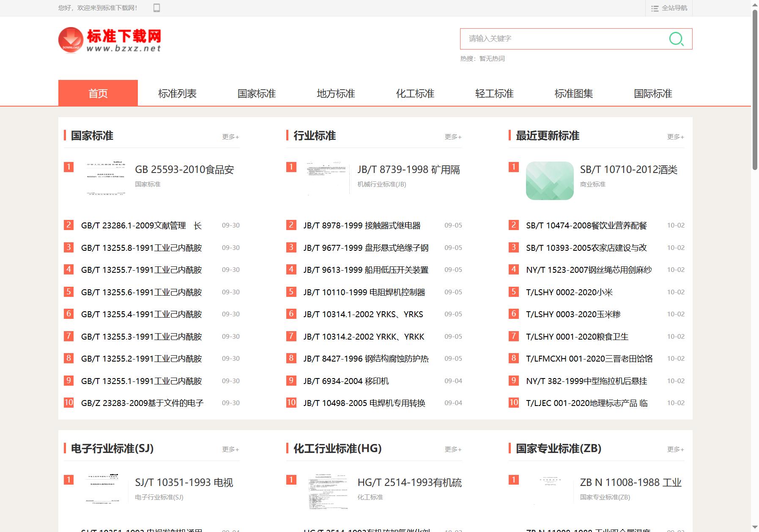Show 更多+ for 国家专业标准(ZB) section
This screenshot has height=532, width=759.
(676, 449)
